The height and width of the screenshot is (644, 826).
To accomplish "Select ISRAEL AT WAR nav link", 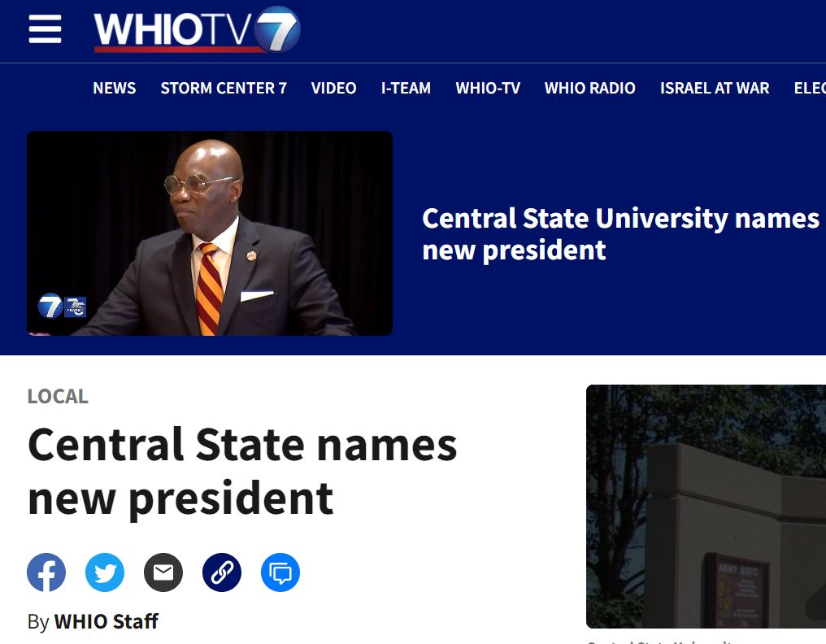I will pyautogui.click(x=715, y=88).
